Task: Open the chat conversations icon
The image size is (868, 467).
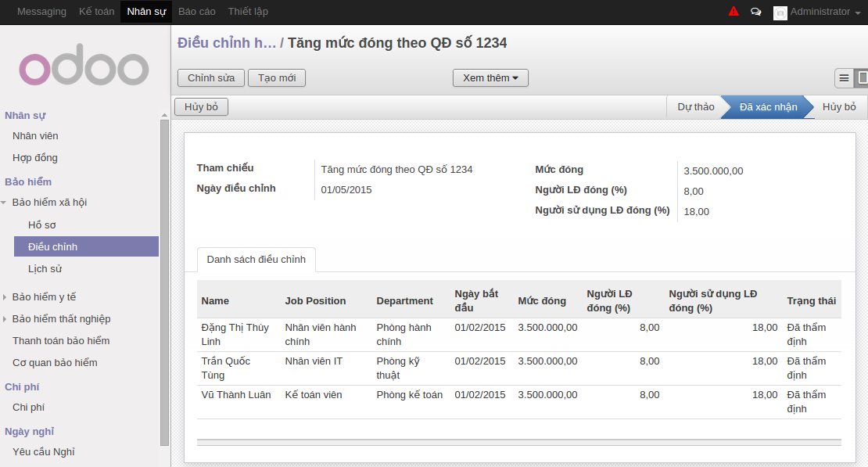Action: 755,12
